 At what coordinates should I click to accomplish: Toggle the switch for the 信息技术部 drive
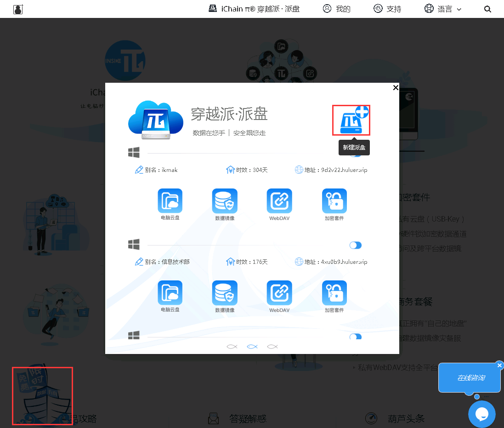click(x=356, y=245)
